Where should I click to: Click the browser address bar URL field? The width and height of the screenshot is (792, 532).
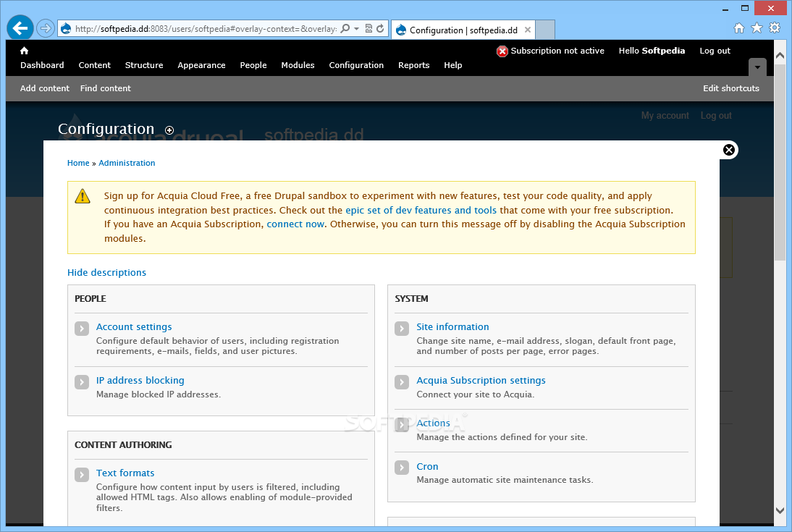point(205,29)
